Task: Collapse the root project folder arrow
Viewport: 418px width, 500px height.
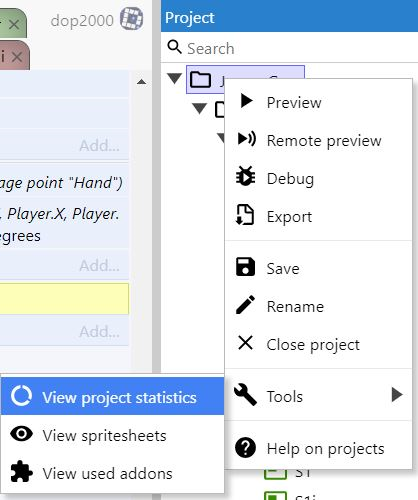Action: click(x=174, y=79)
